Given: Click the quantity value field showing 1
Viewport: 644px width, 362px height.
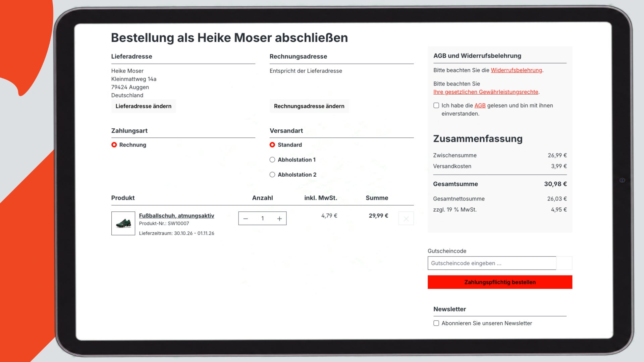Looking at the screenshot, I should tap(263, 219).
